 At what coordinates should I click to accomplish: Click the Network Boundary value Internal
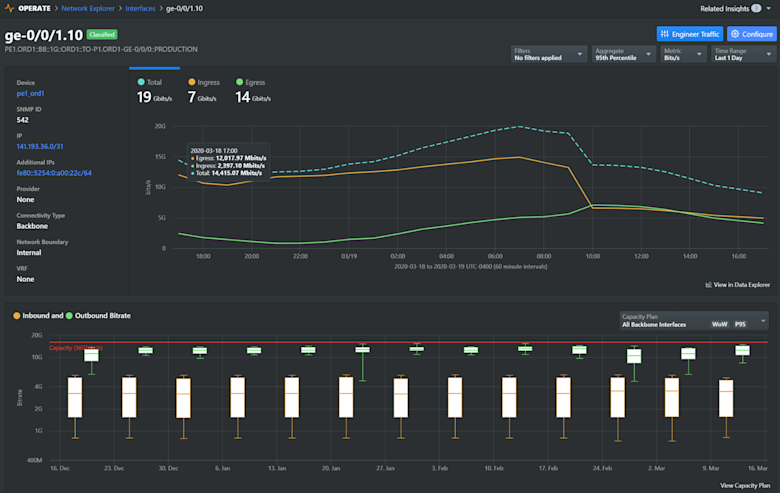[29, 253]
